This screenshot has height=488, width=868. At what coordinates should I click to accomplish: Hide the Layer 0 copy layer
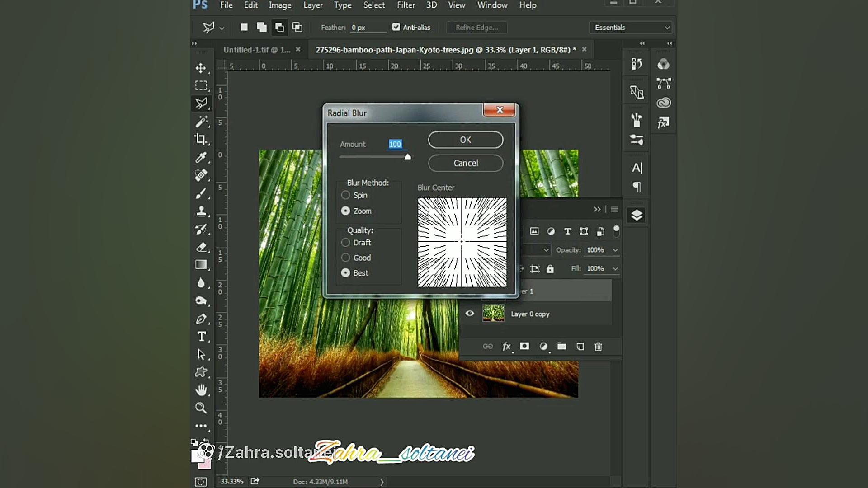point(470,313)
